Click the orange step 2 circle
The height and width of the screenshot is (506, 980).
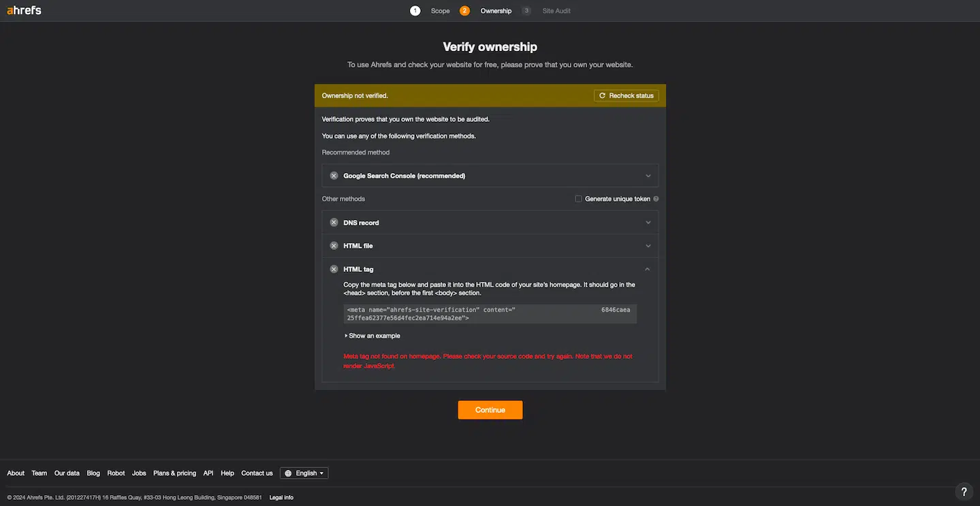coord(464,11)
